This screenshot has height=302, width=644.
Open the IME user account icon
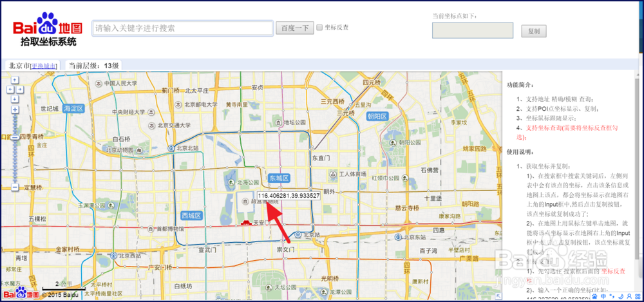coord(629,296)
